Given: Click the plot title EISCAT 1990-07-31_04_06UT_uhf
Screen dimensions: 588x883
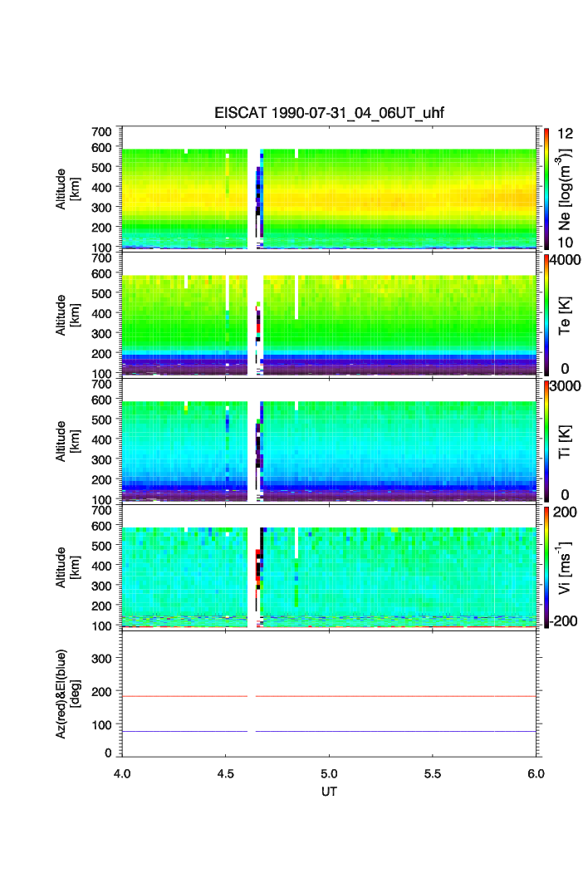Looking at the screenshot, I should tap(329, 114).
